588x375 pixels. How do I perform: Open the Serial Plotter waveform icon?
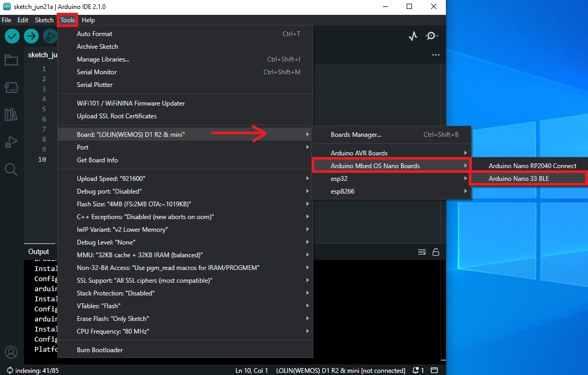(413, 36)
